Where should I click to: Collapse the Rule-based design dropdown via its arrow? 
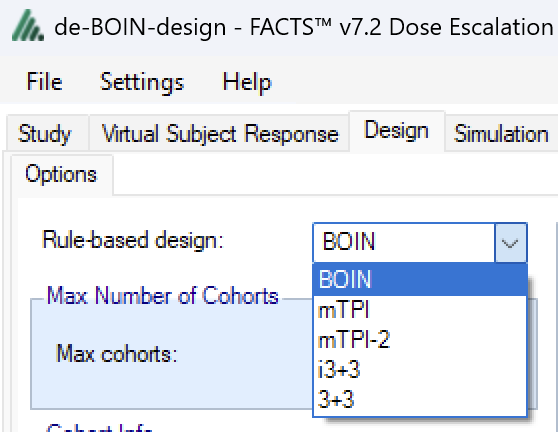click(x=510, y=243)
